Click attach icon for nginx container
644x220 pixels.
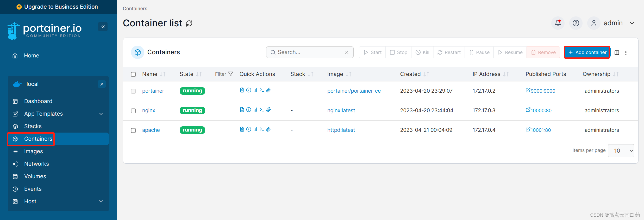[269, 110]
